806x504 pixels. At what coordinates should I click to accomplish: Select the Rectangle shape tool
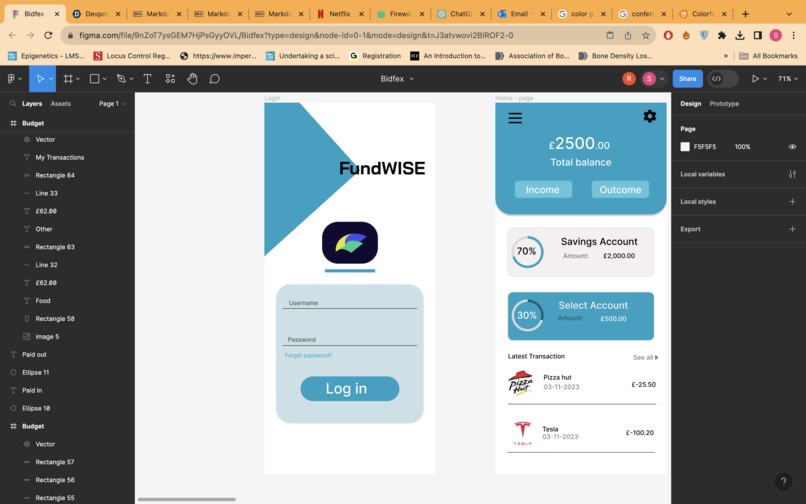[x=94, y=79]
